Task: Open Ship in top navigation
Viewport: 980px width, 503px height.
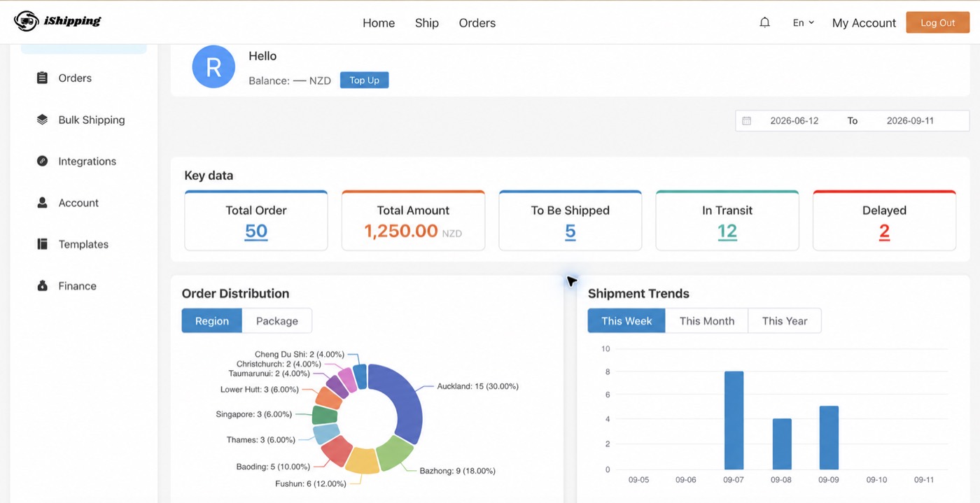Action: (426, 22)
